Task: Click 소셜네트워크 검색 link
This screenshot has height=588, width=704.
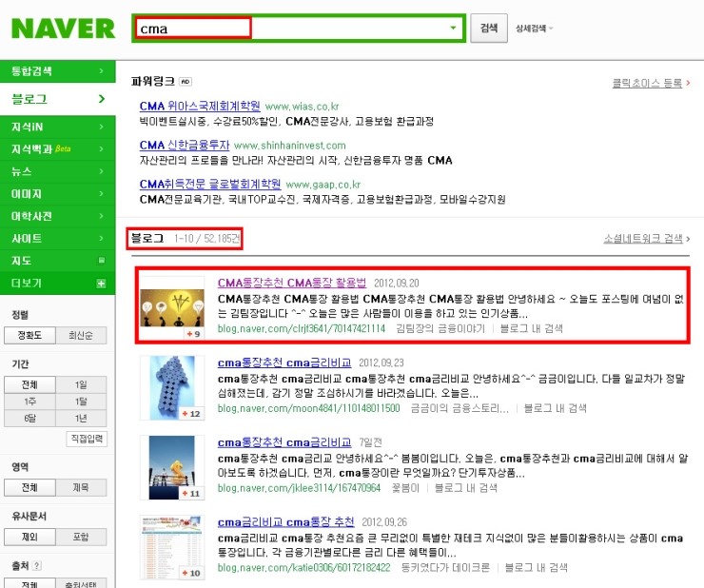Action: pos(643,239)
